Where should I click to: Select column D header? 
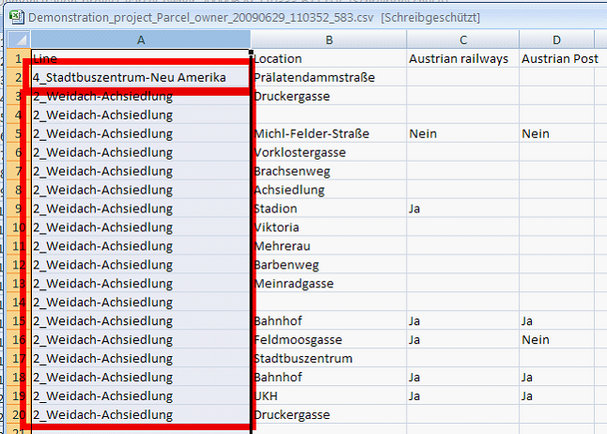pos(556,39)
